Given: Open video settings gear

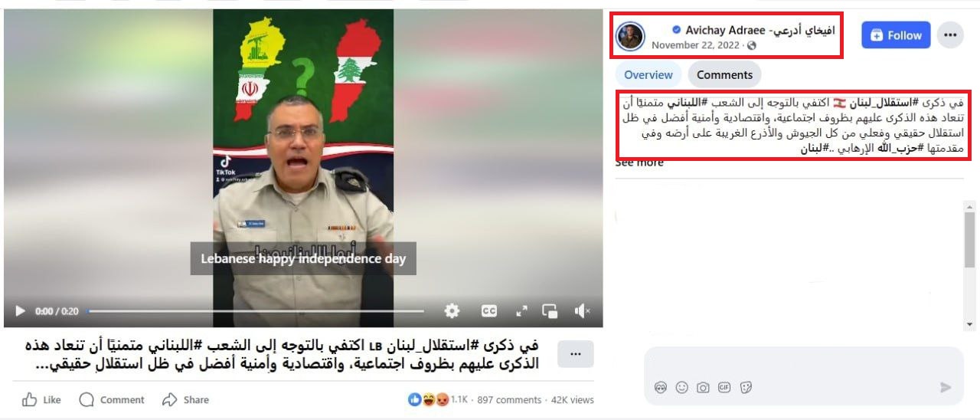Looking at the screenshot, I should click(x=452, y=311).
